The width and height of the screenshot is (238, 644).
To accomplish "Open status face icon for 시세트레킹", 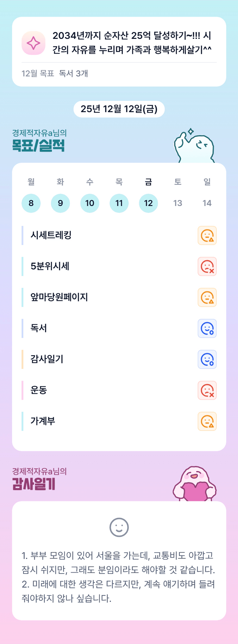I will 207,235.
